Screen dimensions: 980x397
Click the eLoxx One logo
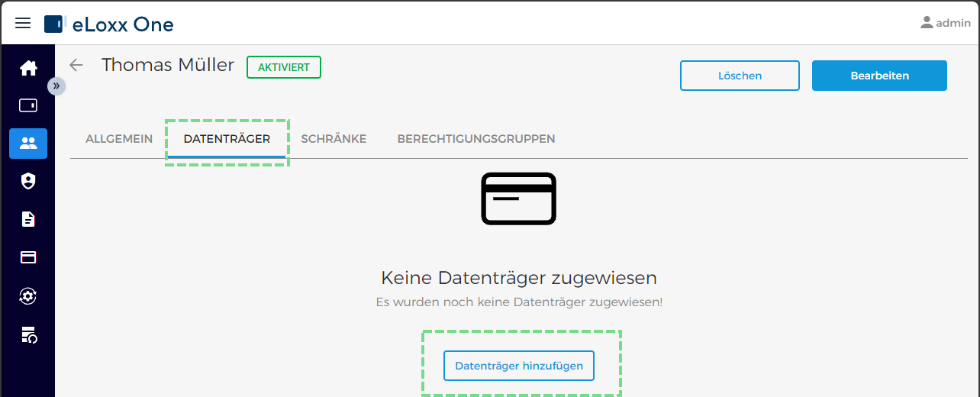click(x=109, y=24)
